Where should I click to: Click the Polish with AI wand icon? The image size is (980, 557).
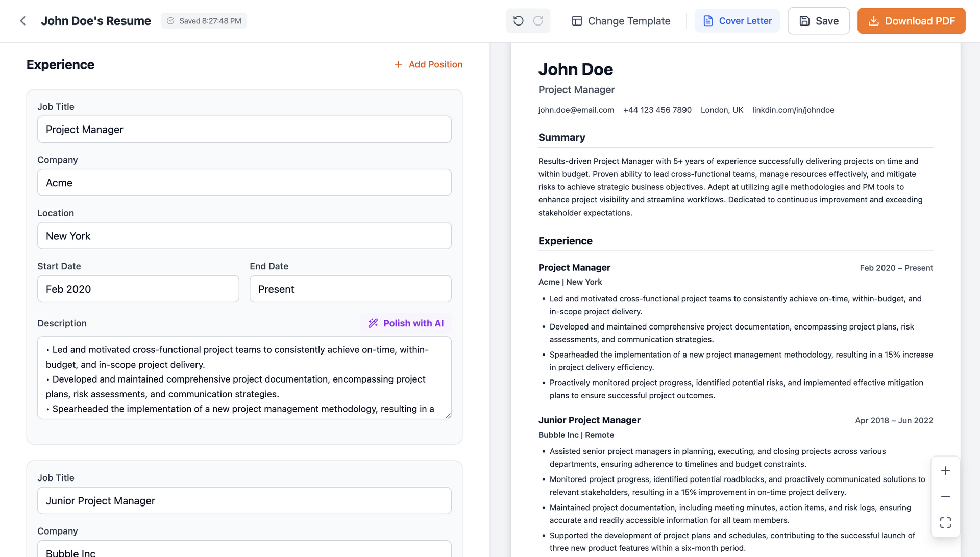pyautogui.click(x=373, y=323)
